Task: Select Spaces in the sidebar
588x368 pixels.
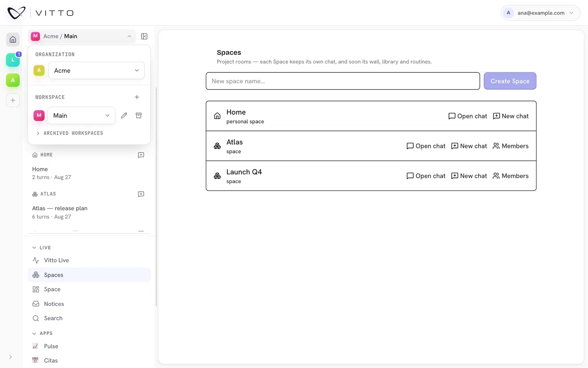Action: click(89, 275)
